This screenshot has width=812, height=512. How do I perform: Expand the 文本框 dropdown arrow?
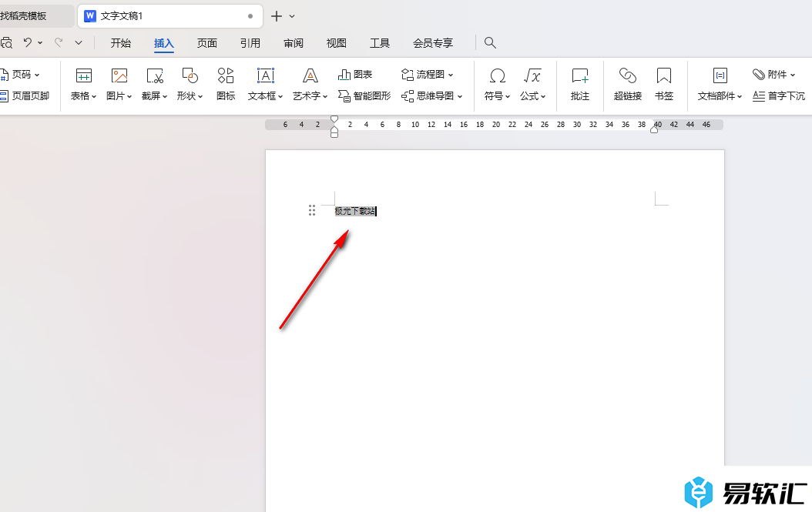point(280,96)
